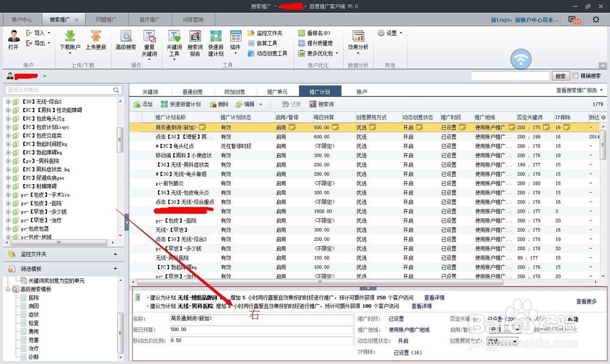Open the 创意展现方式 combo box

point(503,341)
